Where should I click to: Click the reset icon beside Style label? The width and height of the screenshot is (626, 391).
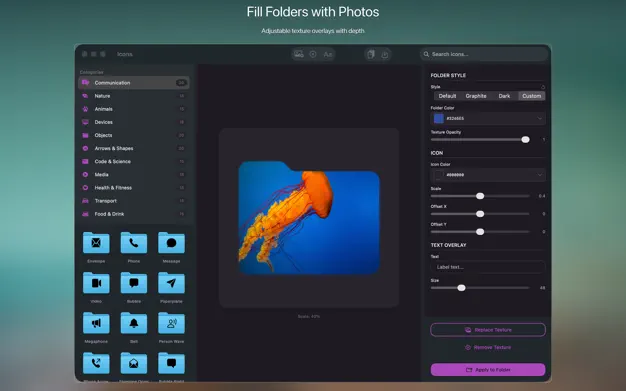pos(543,87)
